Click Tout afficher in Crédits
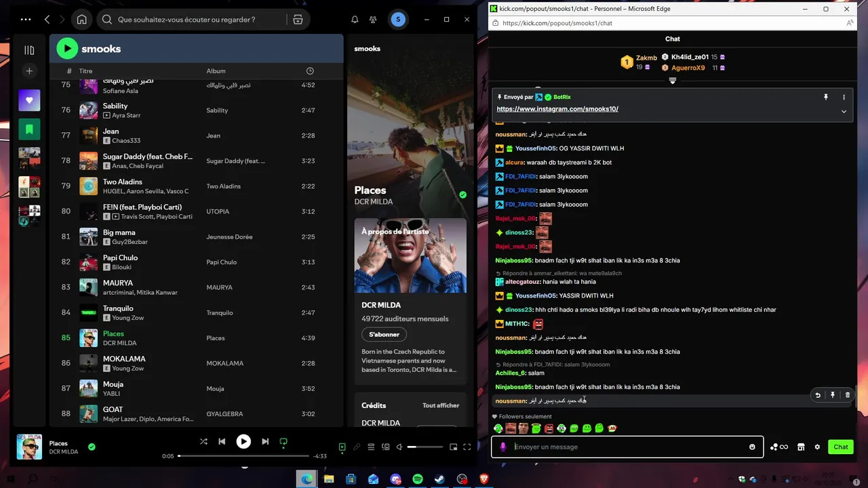The height and width of the screenshot is (488, 868). [x=441, y=405]
